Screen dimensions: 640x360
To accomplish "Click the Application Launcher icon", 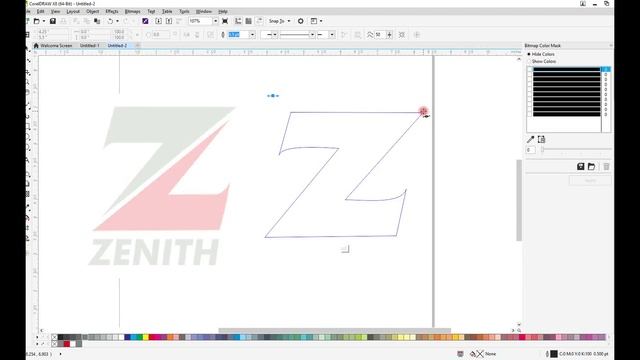I will click(x=314, y=21).
